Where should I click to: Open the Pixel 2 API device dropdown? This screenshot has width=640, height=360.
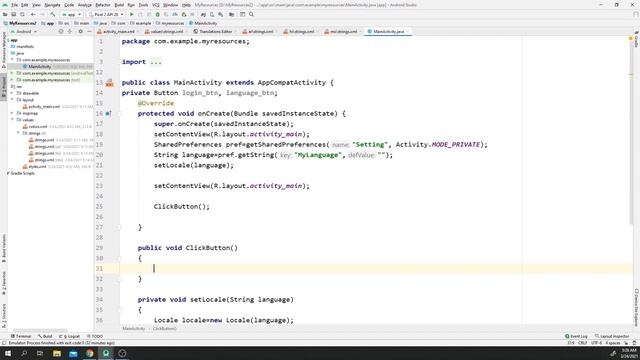106,14
